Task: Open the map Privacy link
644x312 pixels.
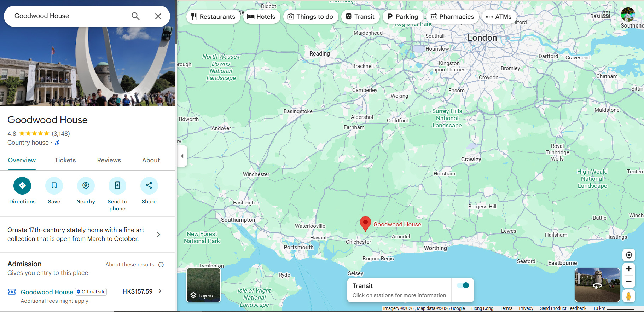Action: [x=526, y=308]
